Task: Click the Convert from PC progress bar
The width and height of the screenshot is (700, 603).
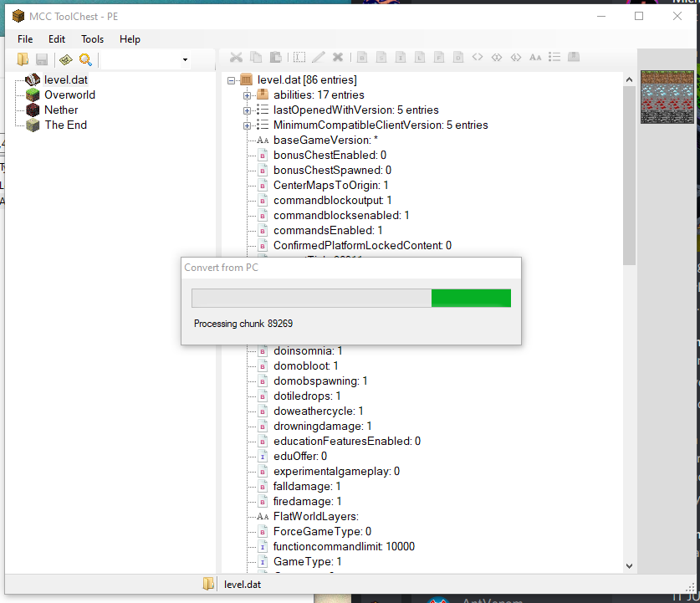Action: click(351, 298)
